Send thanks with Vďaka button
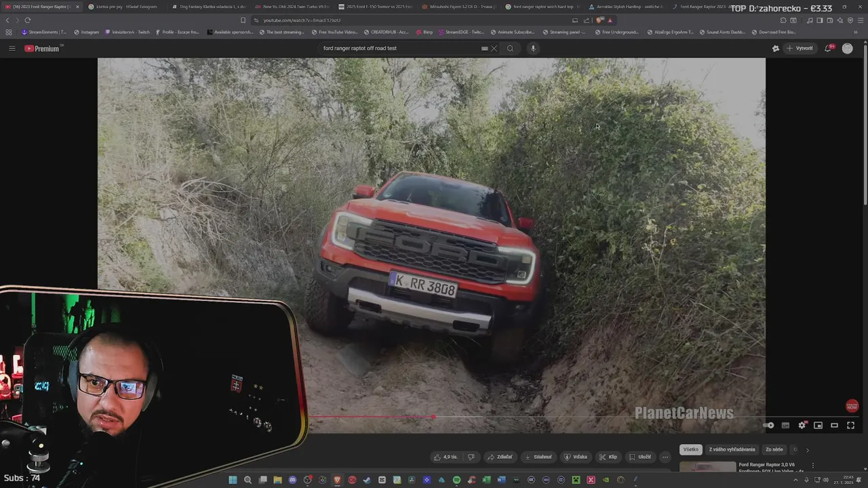 tap(576, 457)
